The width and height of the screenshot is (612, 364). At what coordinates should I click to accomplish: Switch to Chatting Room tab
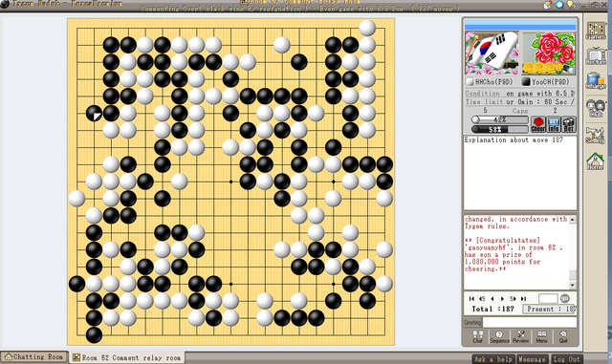pos(34,357)
